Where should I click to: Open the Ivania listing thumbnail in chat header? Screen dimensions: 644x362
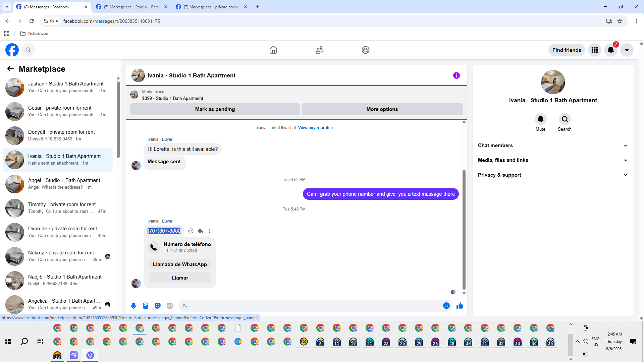(x=138, y=75)
